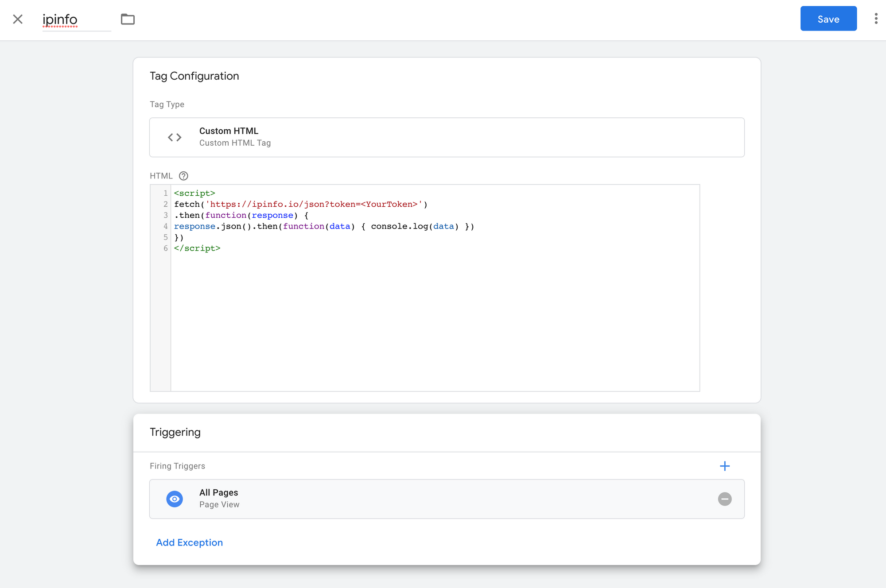Click the folder icon to move the tag
Viewport: 886px width, 588px height.
click(128, 19)
